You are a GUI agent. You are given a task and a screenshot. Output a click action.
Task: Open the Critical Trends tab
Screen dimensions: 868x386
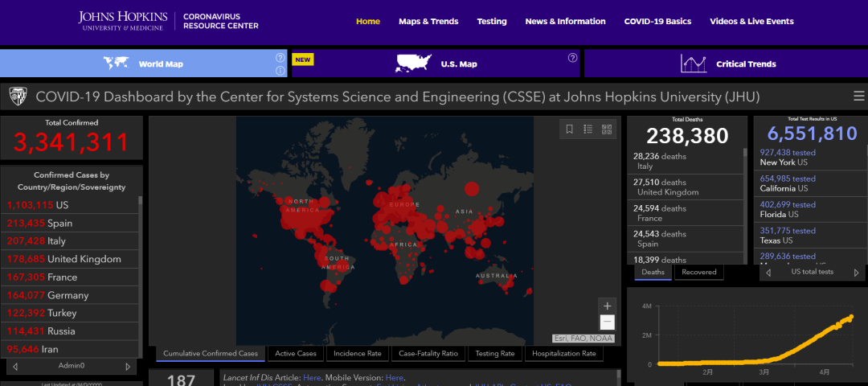tap(726, 64)
